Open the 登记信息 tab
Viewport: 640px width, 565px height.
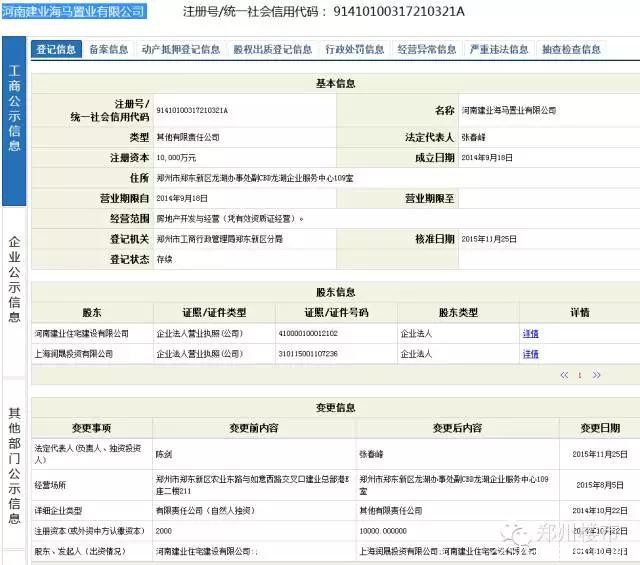(56, 50)
